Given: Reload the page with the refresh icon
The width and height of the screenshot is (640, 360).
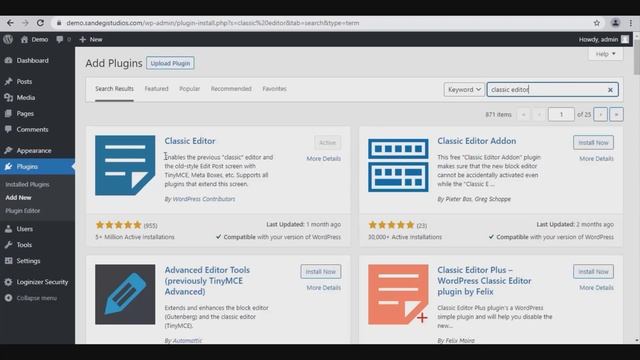Looking at the screenshot, I should tap(40, 23).
